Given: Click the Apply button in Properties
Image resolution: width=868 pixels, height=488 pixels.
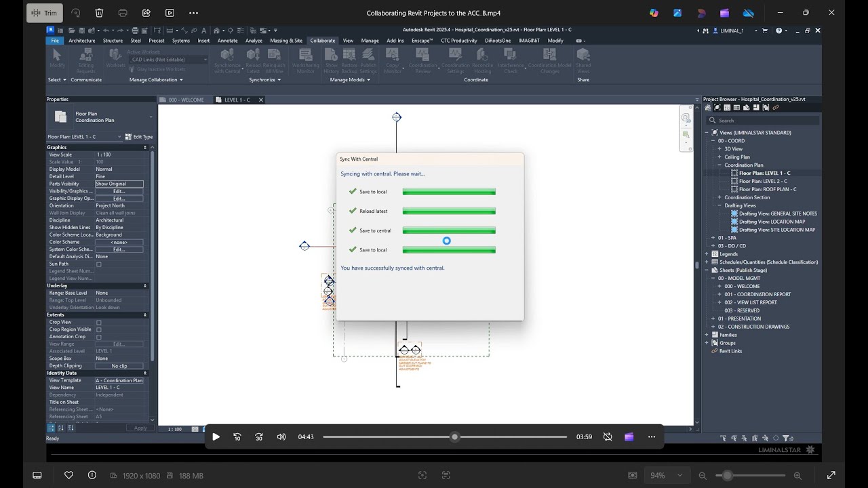Looking at the screenshot, I should tap(140, 428).
